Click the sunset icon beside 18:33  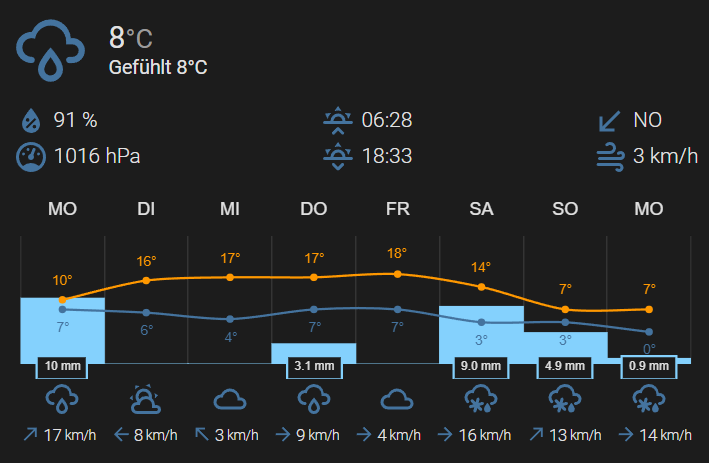tap(338, 156)
